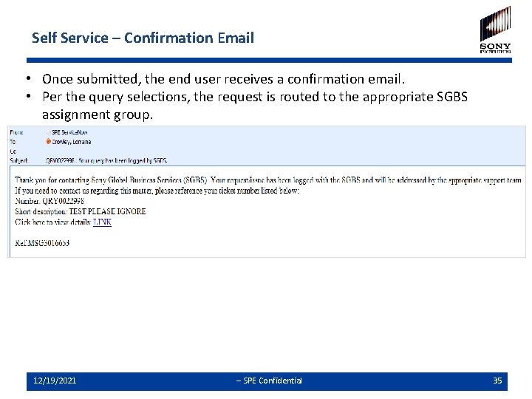Click the Subject: field label
Viewport: 532px width, 399px height.
tap(19, 160)
